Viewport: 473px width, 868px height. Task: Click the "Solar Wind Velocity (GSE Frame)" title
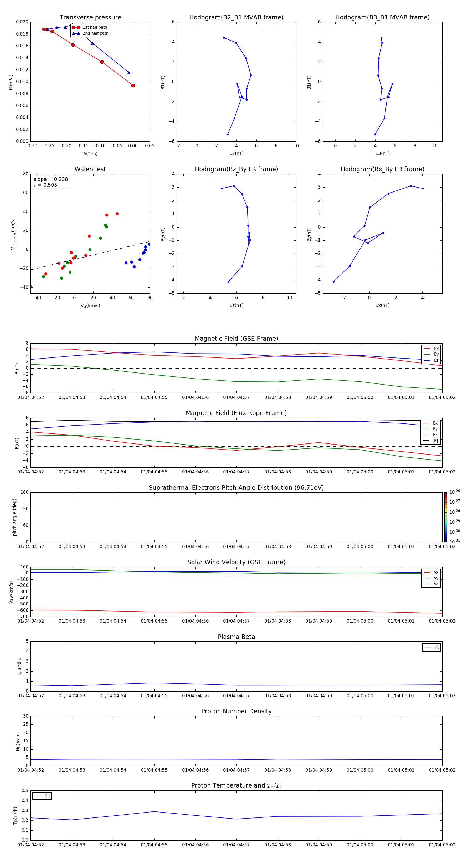pyautogui.click(x=236, y=562)
